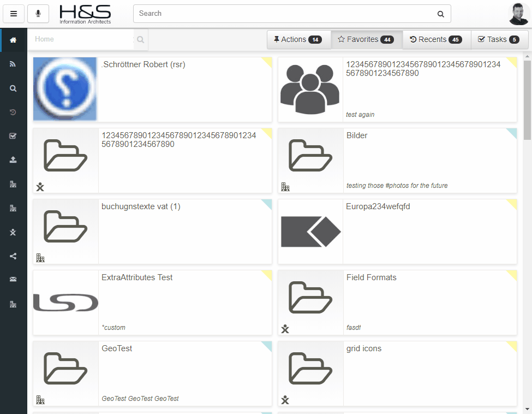
Task: Open the history icon in sidebar
Action: point(13,113)
